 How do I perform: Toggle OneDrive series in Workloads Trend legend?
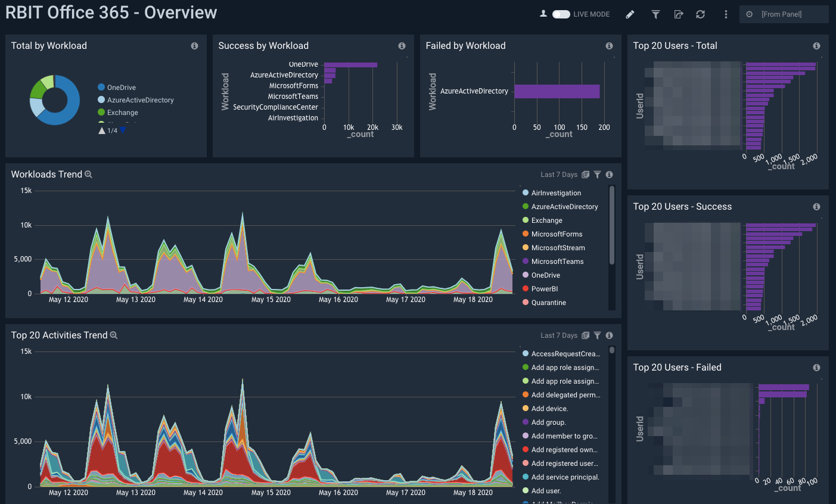(541, 275)
